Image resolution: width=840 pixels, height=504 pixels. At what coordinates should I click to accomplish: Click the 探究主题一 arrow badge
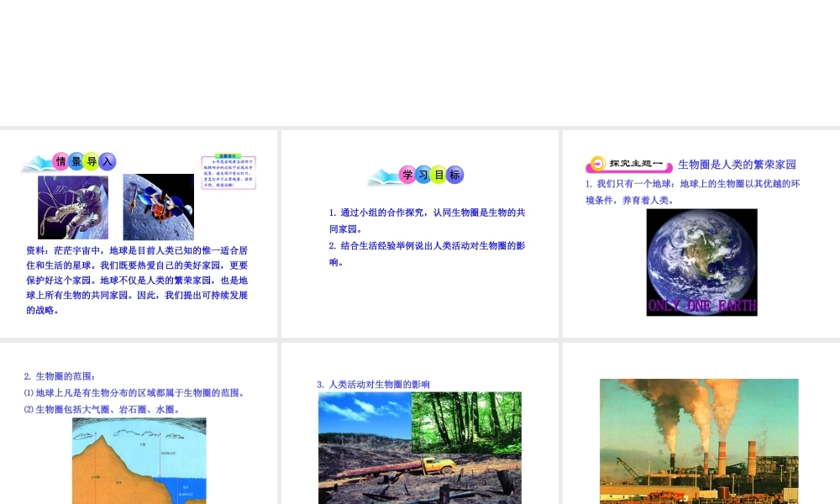point(629,164)
